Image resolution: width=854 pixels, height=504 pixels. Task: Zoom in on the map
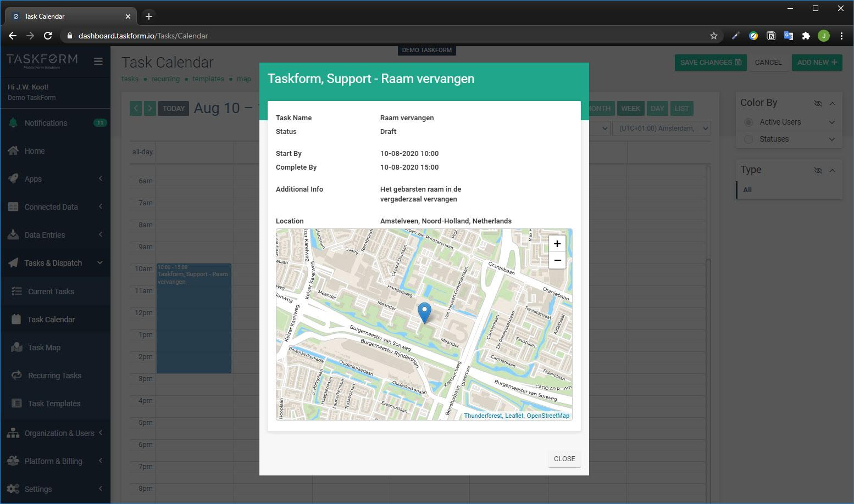pyautogui.click(x=557, y=244)
